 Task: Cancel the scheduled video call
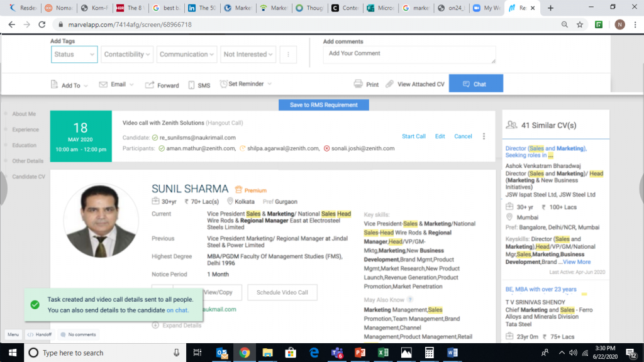click(463, 136)
